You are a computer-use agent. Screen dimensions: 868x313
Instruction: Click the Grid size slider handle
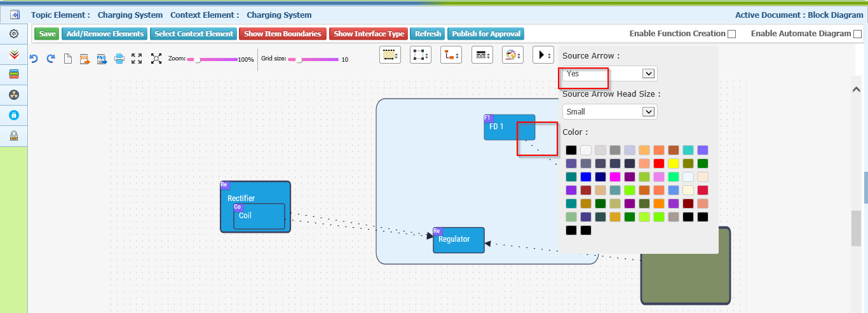pyautogui.click(x=299, y=59)
